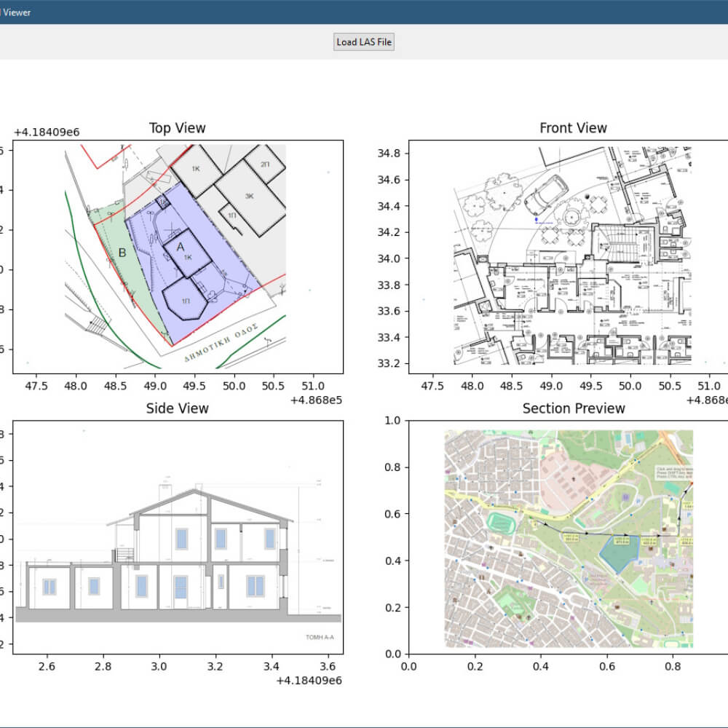Click the Viewer window title bar
728x728 pixels.
364,12
